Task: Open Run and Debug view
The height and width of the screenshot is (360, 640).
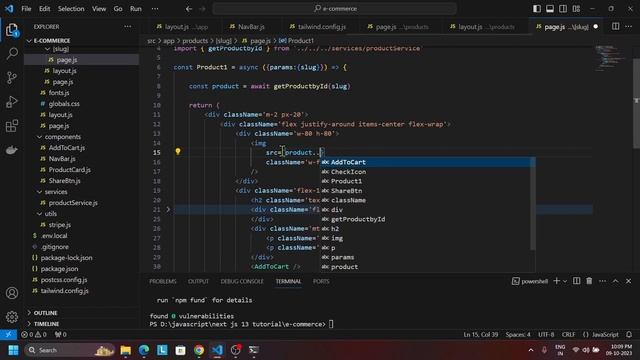Action: pyautogui.click(x=12, y=102)
